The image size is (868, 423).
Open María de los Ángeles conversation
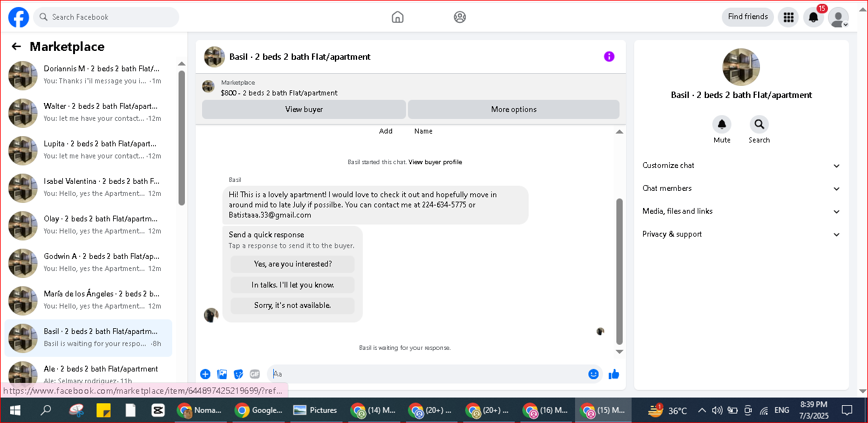point(89,300)
